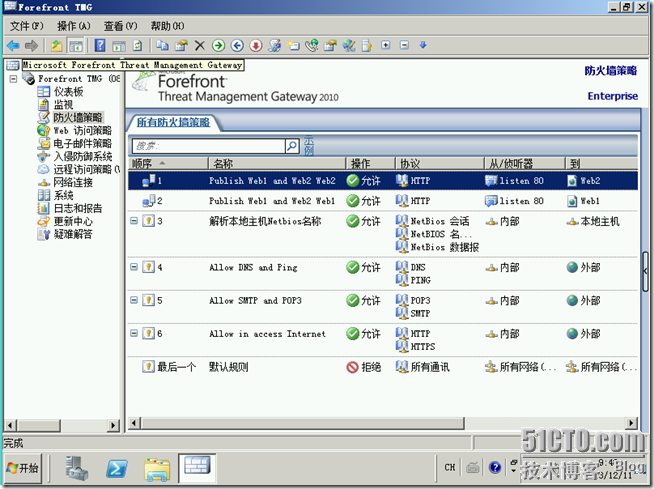The image size is (654, 489).
Task: Click the Expand all plus toolbar icon
Action: tap(386, 45)
